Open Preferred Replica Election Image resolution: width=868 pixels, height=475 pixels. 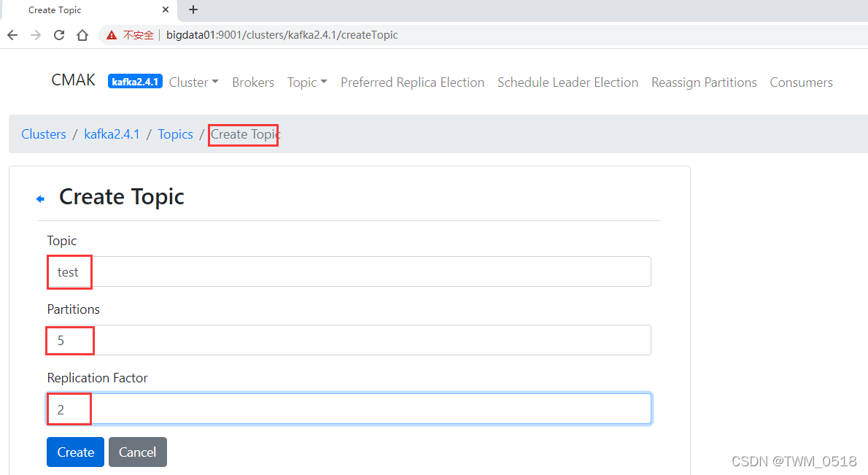click(412, 82)
